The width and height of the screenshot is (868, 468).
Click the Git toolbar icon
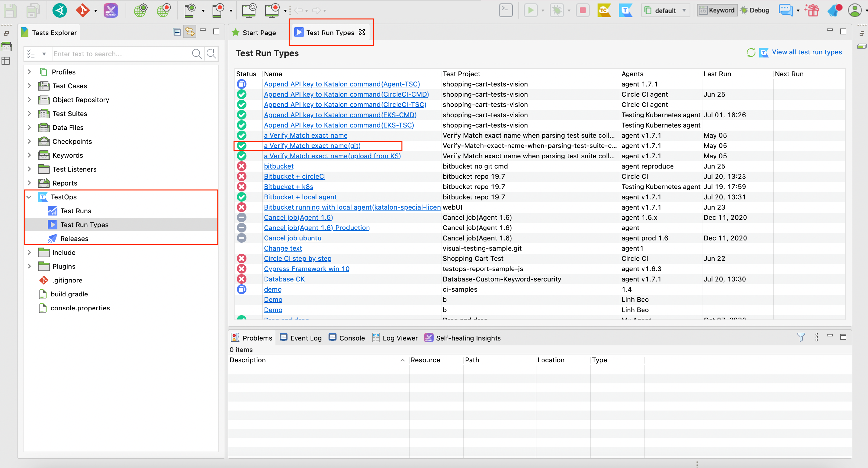click(82, 10)
